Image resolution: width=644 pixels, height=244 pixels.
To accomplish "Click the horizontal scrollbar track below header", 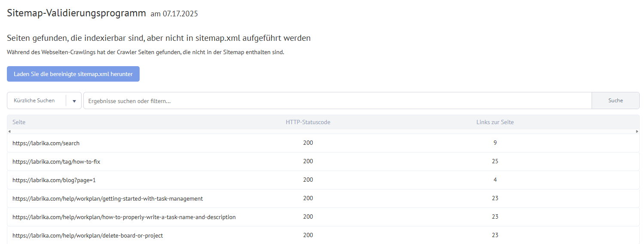I will (x=323, y=131).
